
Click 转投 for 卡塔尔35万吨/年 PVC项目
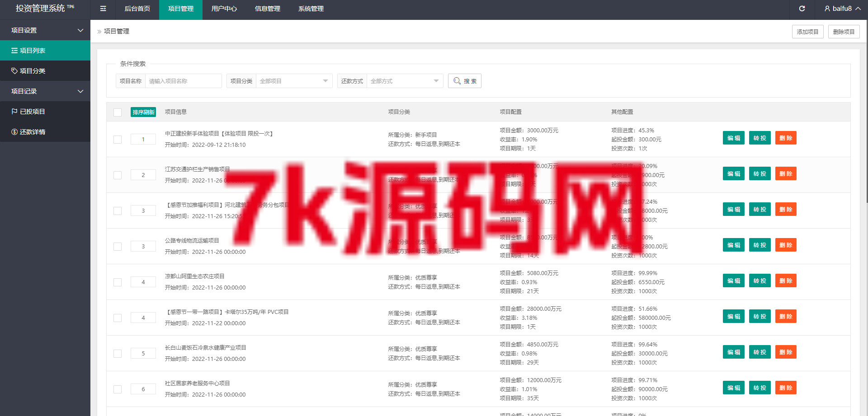pos(760,317)
